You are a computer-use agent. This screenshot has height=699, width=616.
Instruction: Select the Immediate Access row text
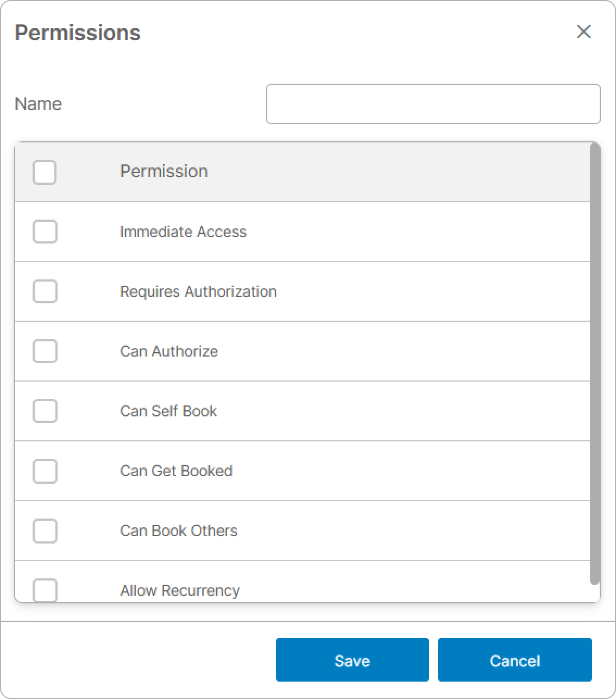pos(183,232)
